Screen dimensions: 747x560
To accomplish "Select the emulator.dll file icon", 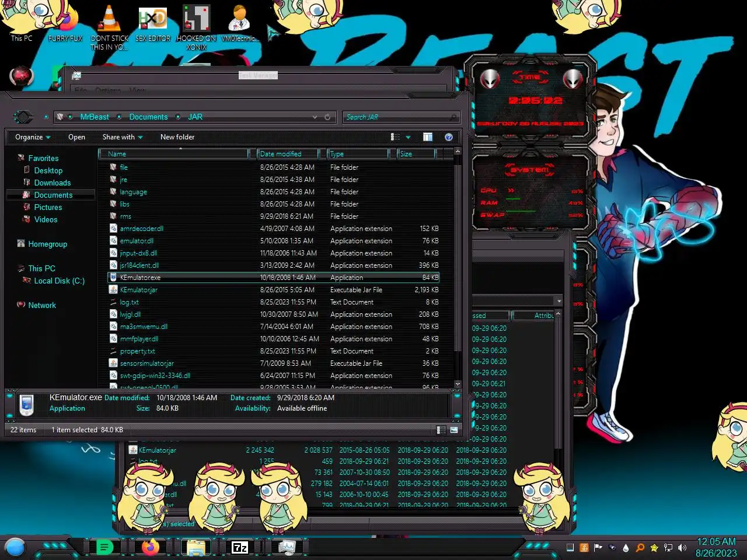I will click(x=113, y=241).
